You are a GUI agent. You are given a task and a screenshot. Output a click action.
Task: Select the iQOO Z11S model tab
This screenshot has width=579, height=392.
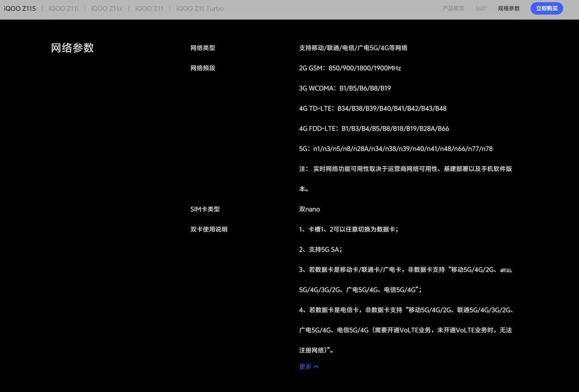coord(20,9)
